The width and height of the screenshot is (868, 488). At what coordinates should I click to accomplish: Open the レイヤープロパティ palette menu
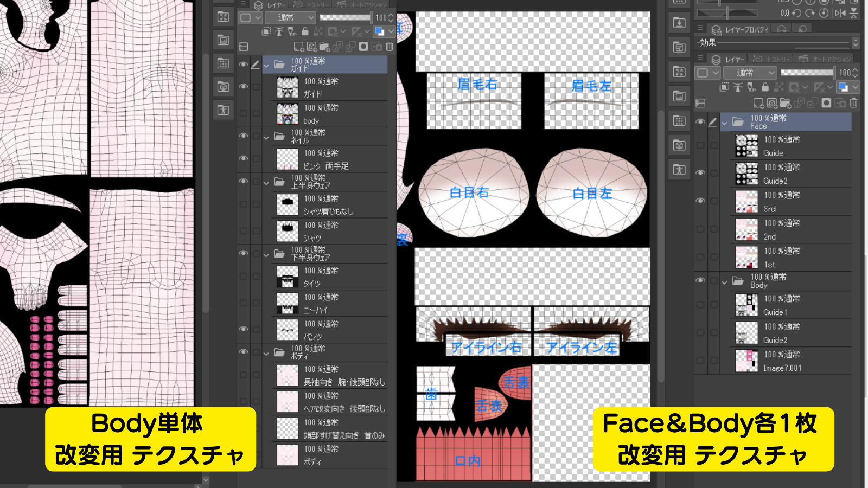click(x=700, y=28)
